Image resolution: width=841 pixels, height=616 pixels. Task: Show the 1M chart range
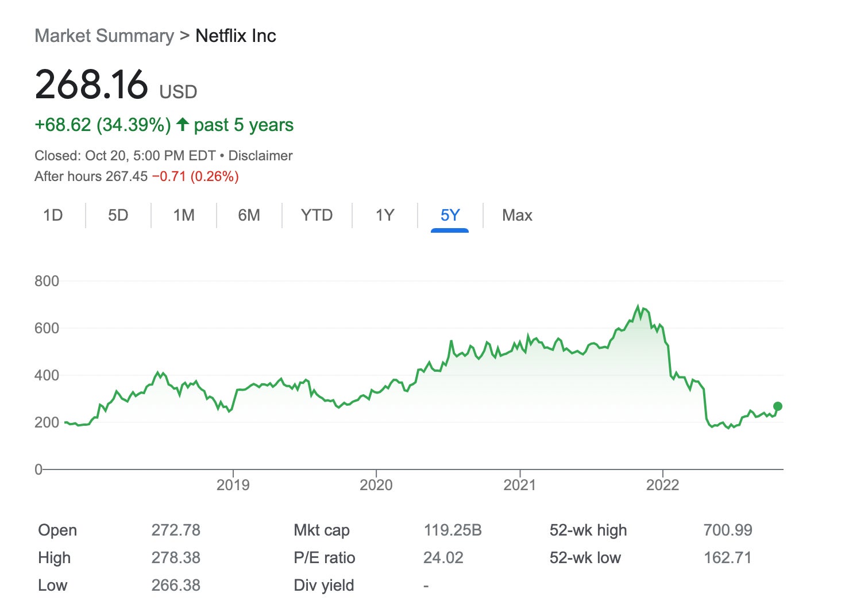pyautogui.click(x=184, y=215)
